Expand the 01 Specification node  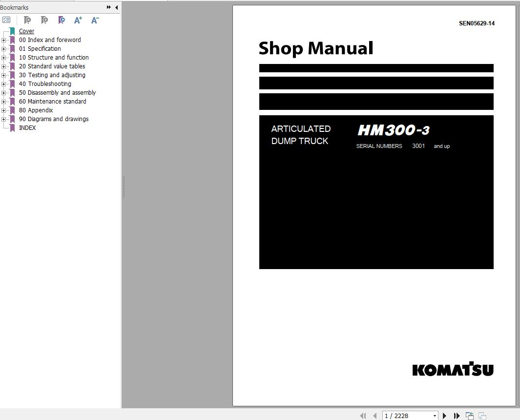(3, 49)
